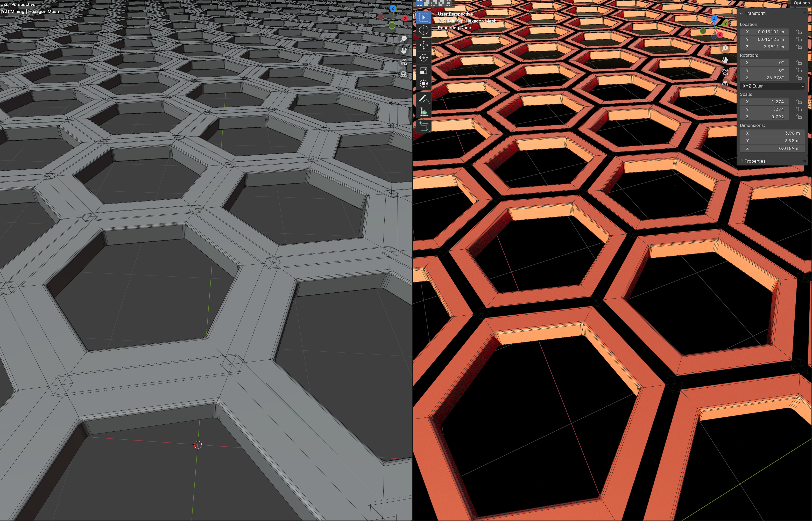
Task: Choose Intersect Selection mode icon
Action: tap(448, 3)
